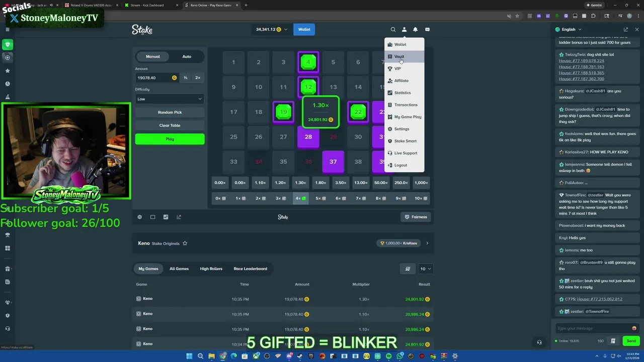Open the blue Wallet button
The image size is (644, 362).
(x=304, y=30)
